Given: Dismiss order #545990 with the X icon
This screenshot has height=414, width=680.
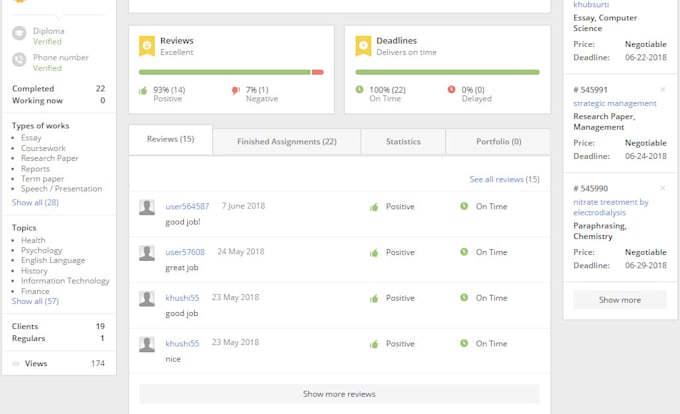Looking at the screenshot, I should (662, 188).
